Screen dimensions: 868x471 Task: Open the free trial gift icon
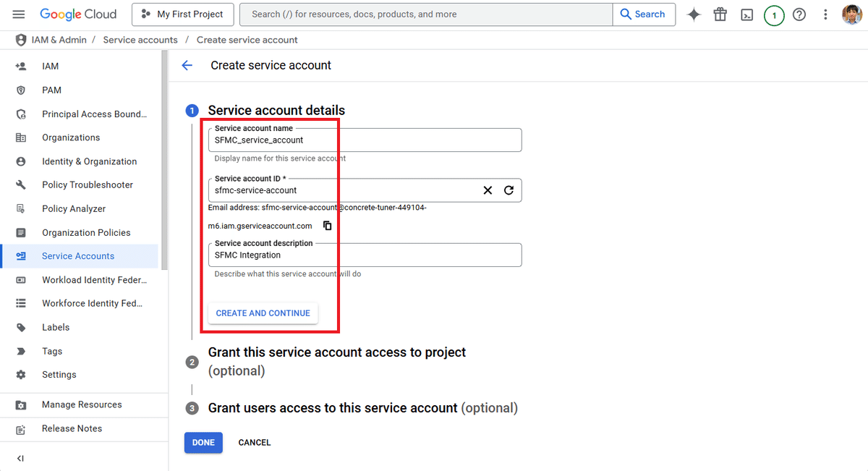coord(720,14)
